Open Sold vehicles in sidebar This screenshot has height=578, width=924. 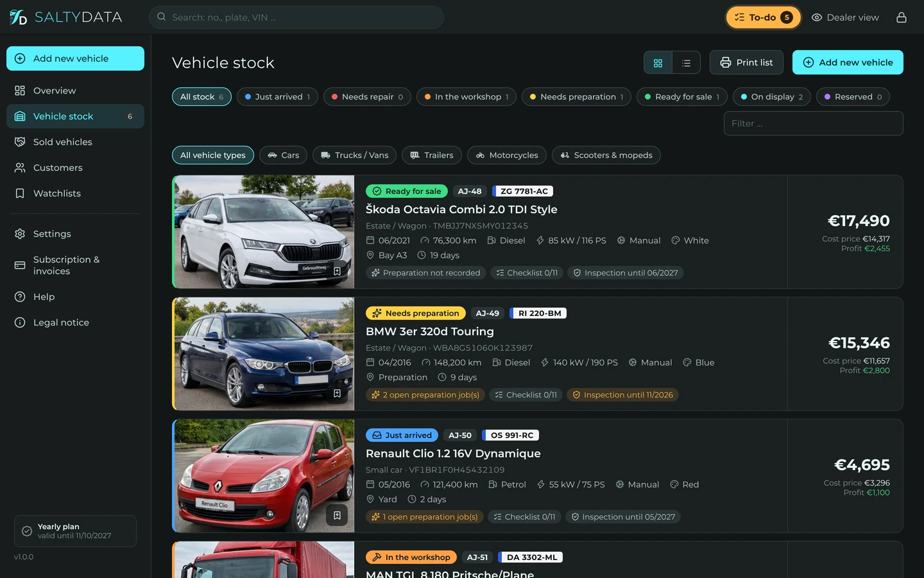tap(75, 142)
